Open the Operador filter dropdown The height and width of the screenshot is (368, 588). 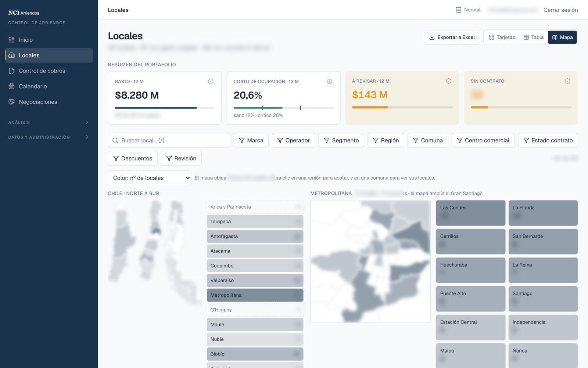[293, 140]
